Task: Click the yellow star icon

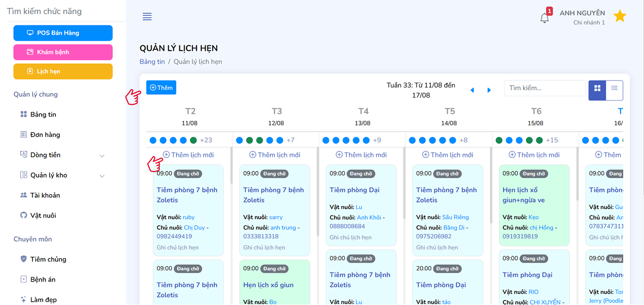Action: click(620, 16)
